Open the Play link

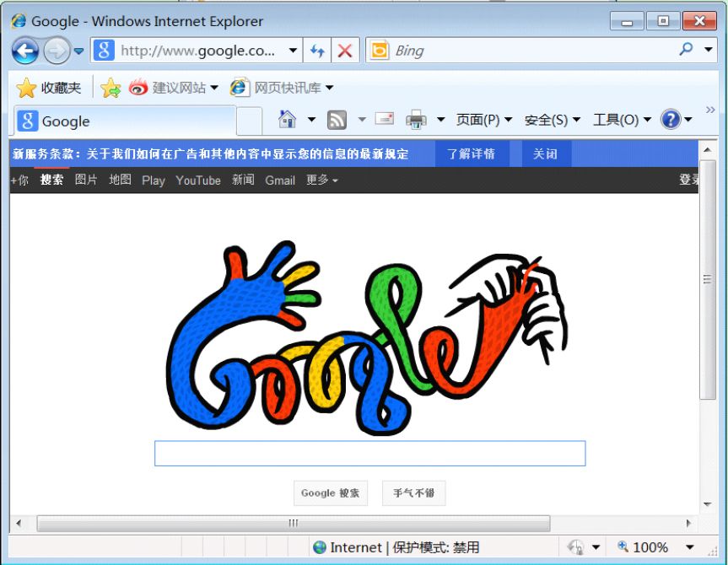(x=154, y=180)
